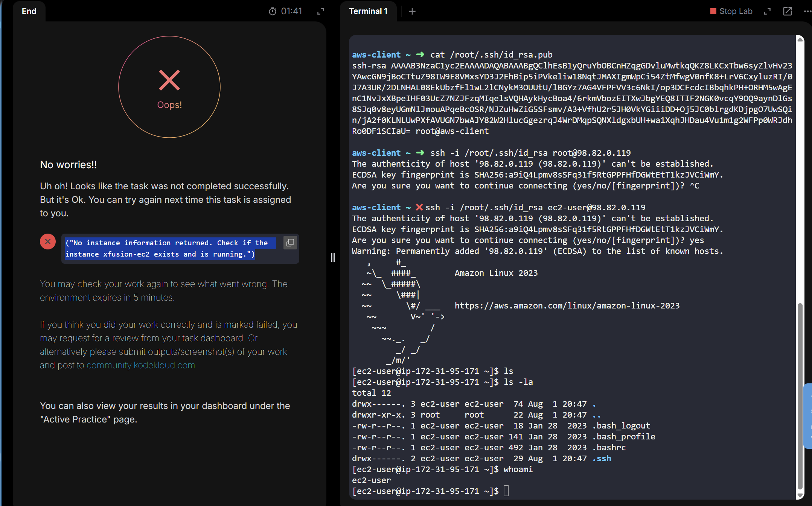
Task: Click the large Oops failure icon
Action: point(169,87)
